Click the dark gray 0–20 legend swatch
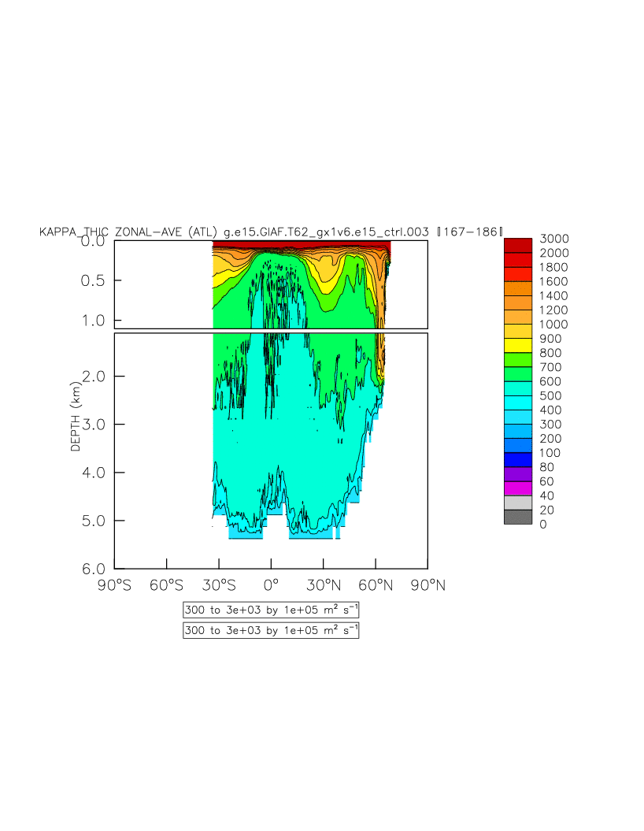The image size is (644, 831). click(x=518, y=517)
